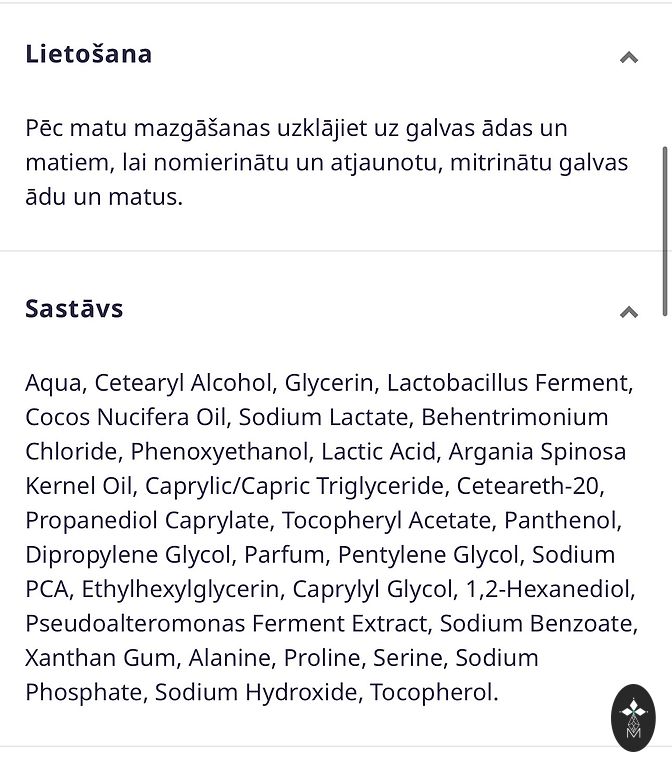The width and height of the screenshot is (672, 768).
Task: Click the Sastāvs section heading
Action: (x=75, y=308)
